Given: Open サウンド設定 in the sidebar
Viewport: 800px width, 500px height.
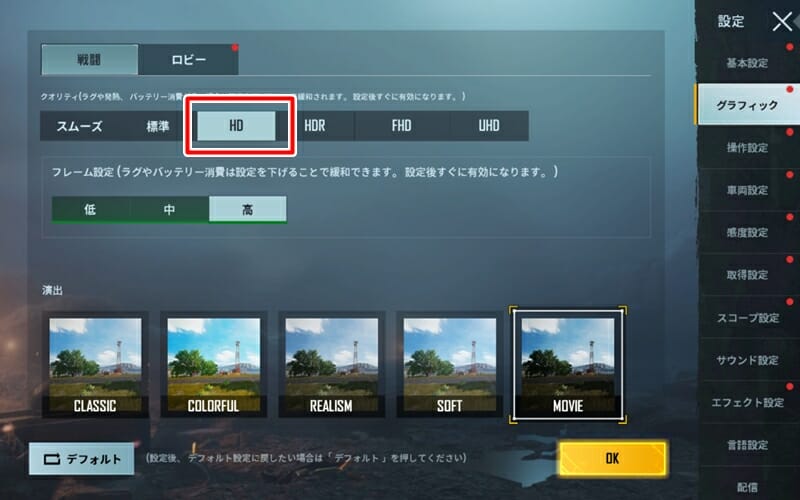Looking at the screenshot, I should 747,360.
